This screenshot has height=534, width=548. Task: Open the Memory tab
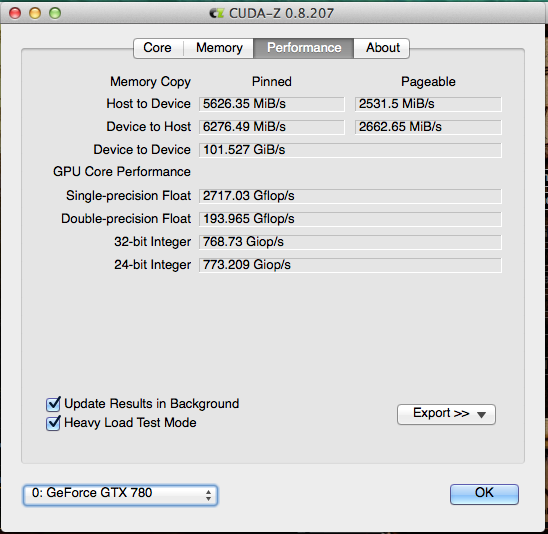click(219, 48)
